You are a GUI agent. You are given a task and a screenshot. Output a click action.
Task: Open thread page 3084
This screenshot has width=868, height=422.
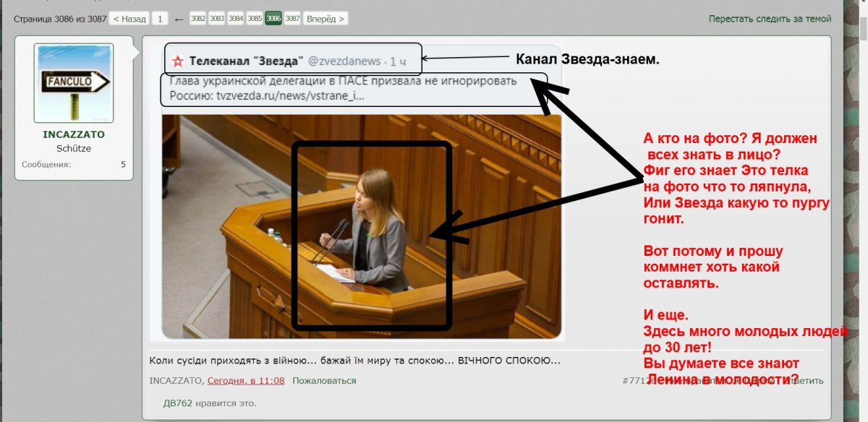tap(235, 19)
